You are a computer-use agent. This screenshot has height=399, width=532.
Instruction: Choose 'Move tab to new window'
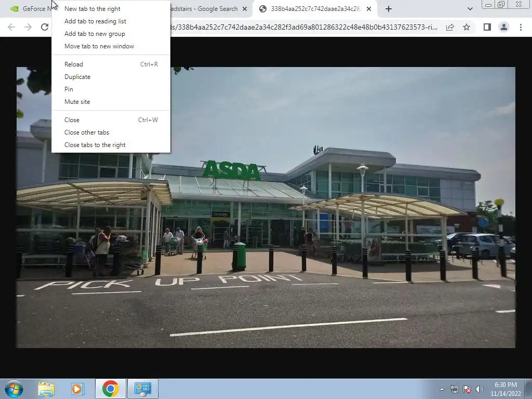(111, 46)
